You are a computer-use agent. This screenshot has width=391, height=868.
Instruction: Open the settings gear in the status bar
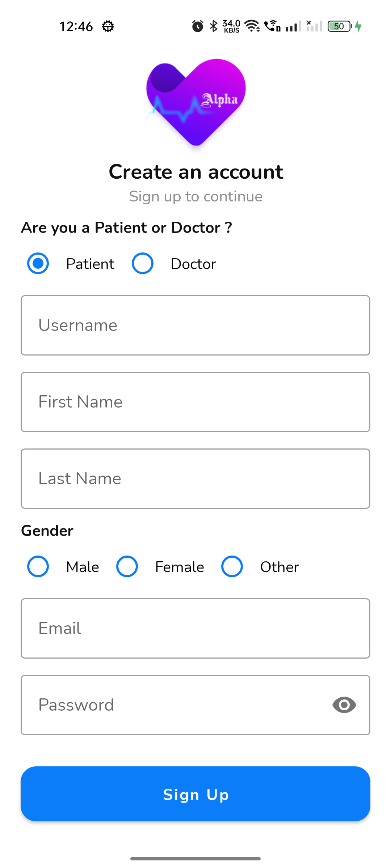tap(108, 26)
